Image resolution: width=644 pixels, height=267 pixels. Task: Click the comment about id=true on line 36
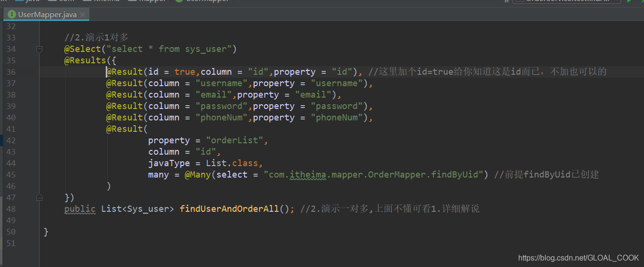tap(487, 72)
